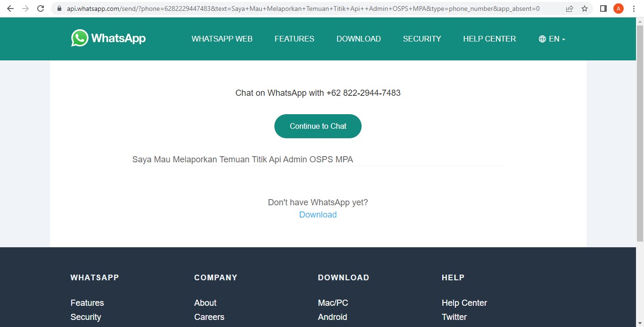Click the address bar URL

[x=302, y=8]
